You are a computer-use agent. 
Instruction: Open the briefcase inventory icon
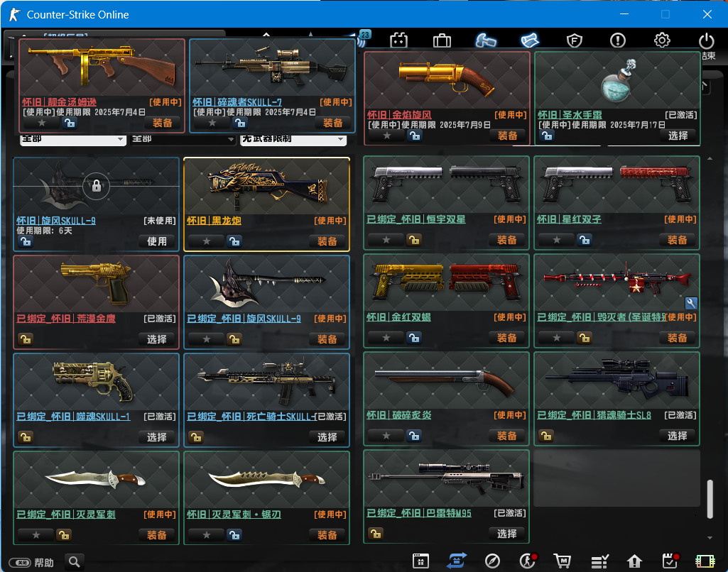442,41
